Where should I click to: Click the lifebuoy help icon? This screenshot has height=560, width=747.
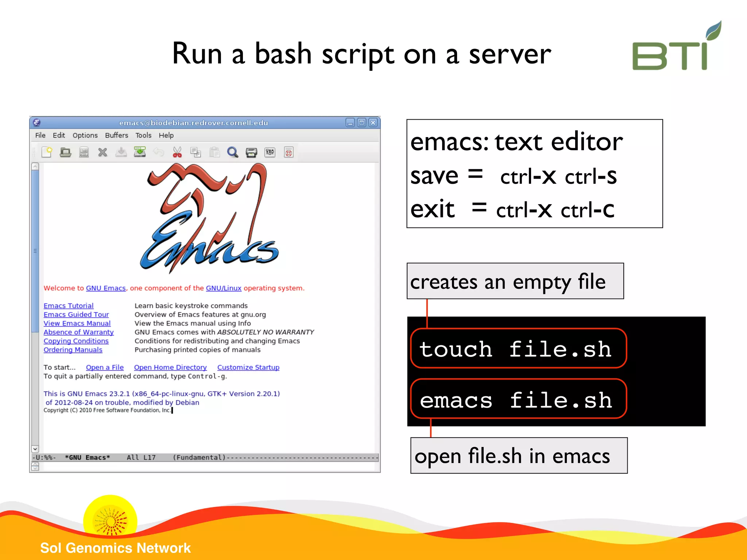click(289, 152)
